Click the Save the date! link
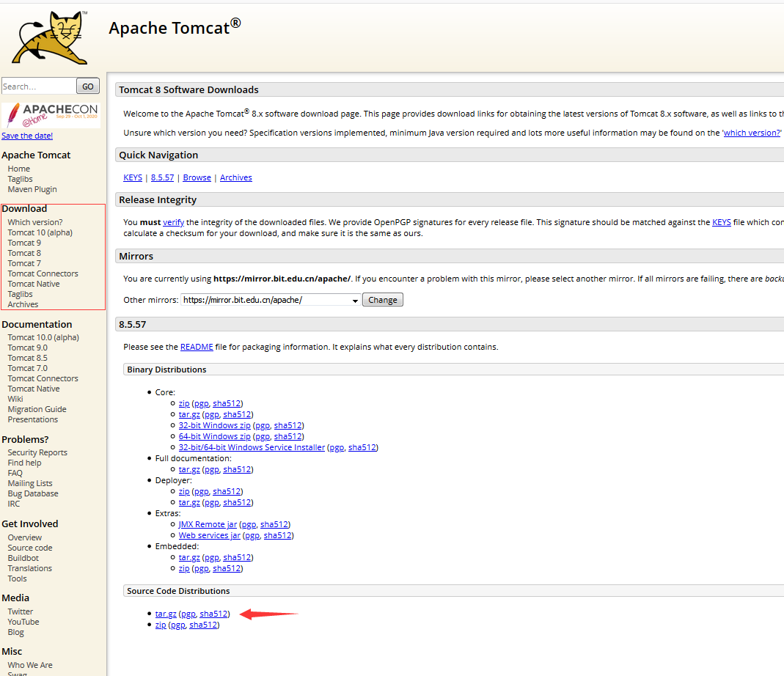Viewport: 784px width, 676px height. tap(27, 136)
